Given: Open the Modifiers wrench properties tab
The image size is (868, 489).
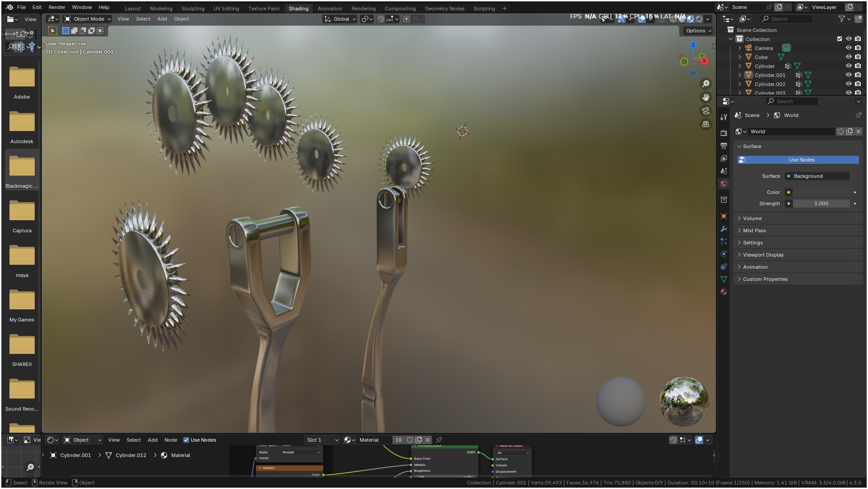Looking at the screenshot, I should click(724, 229).
